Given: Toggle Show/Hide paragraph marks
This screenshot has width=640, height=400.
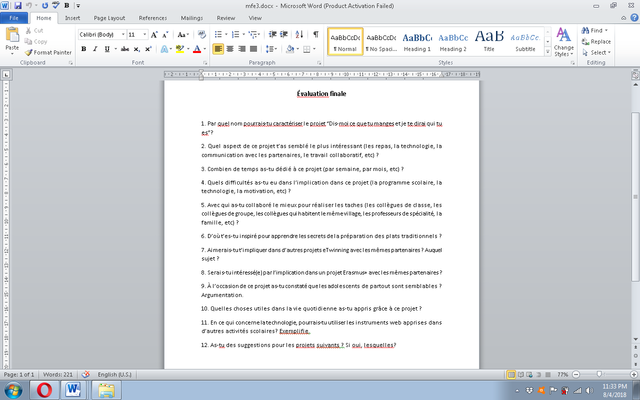Looking at the screenshot, I should point(316,35).
